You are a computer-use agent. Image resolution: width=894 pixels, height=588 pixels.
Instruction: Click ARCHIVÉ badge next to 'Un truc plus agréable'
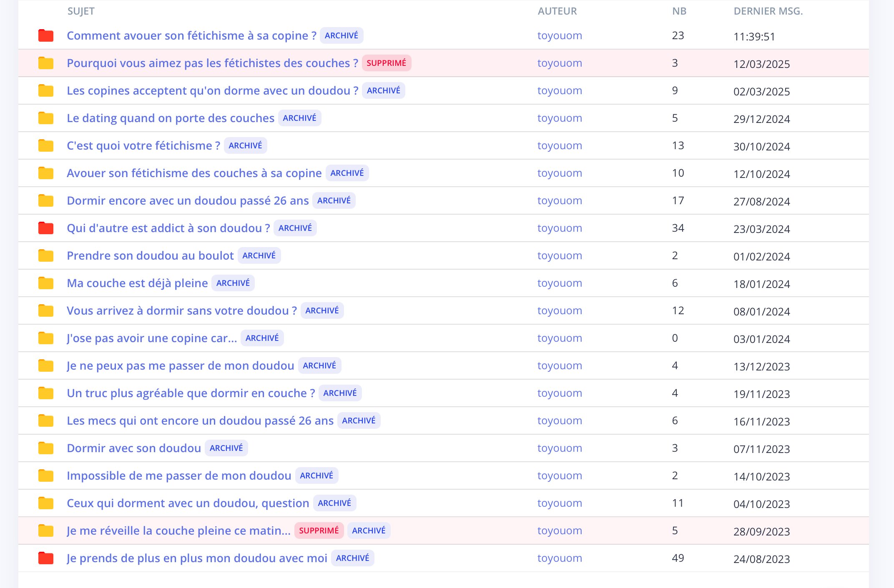pyautogui.click(x=340, y=393)
